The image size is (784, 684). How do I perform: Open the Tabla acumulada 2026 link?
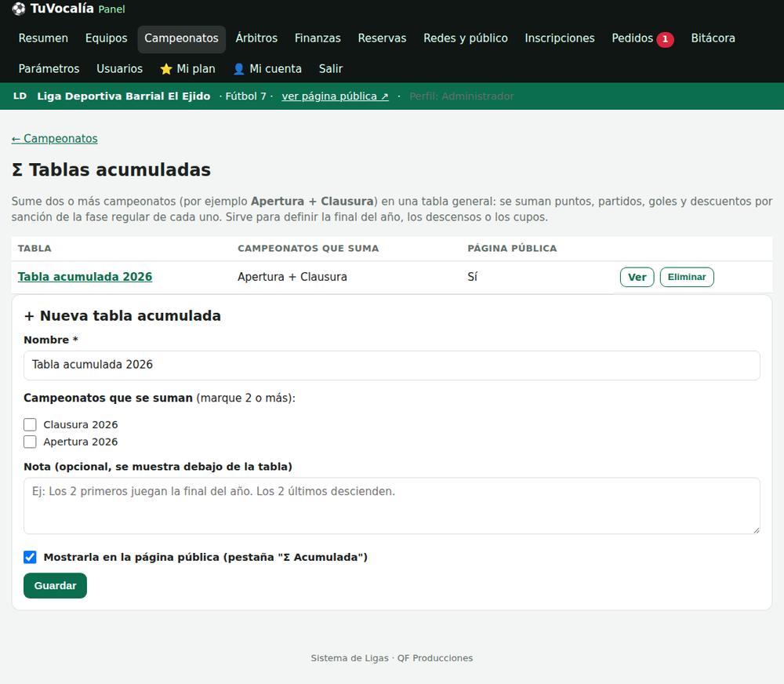coord(85,277)
